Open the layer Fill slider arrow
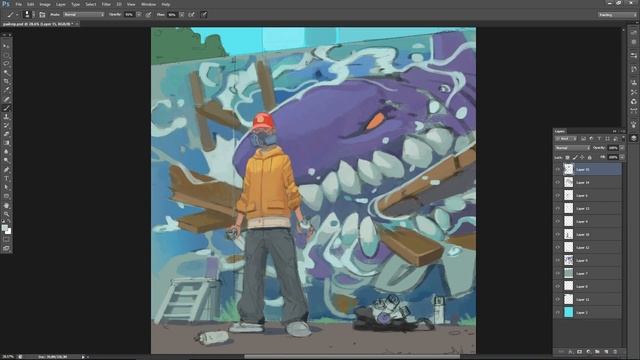The image size is (640, 360). click(622, 157)
